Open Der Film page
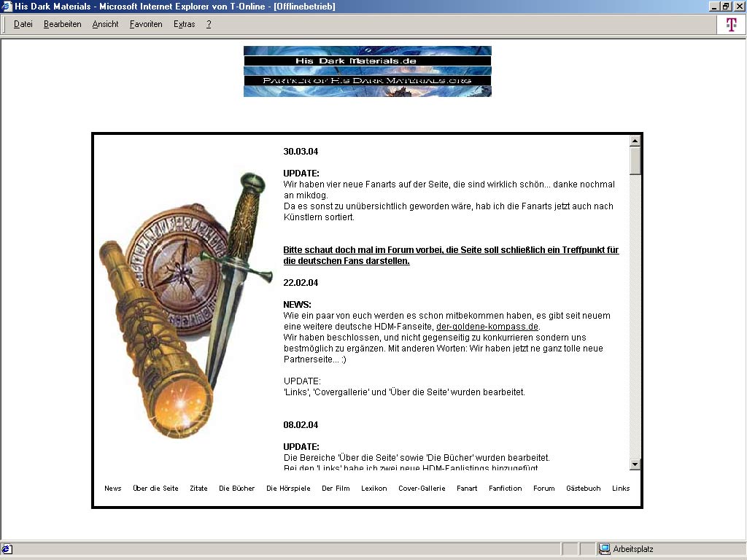Screen dimensions: 747x560 tap(336, 488)
